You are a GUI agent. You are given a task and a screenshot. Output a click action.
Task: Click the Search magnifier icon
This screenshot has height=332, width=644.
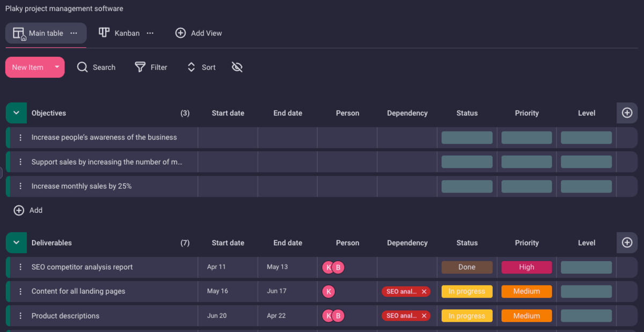point(82,67)
